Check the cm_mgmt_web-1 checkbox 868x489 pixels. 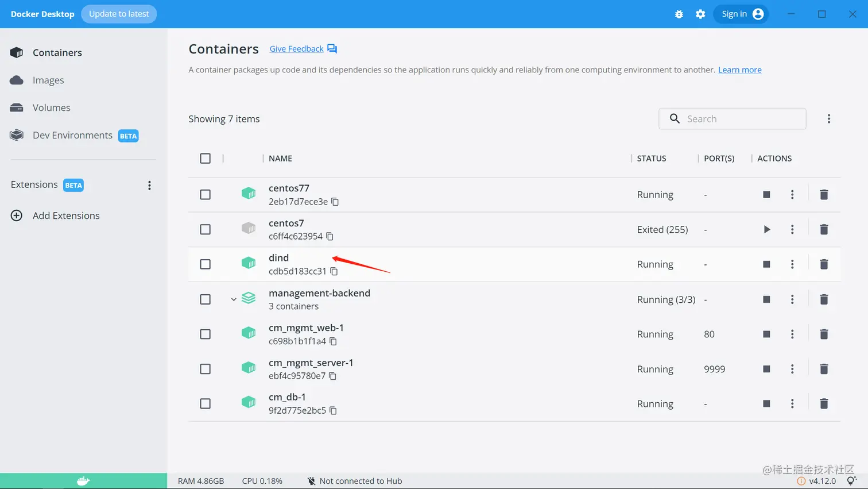pyautogui.click(x=205, y=334)
